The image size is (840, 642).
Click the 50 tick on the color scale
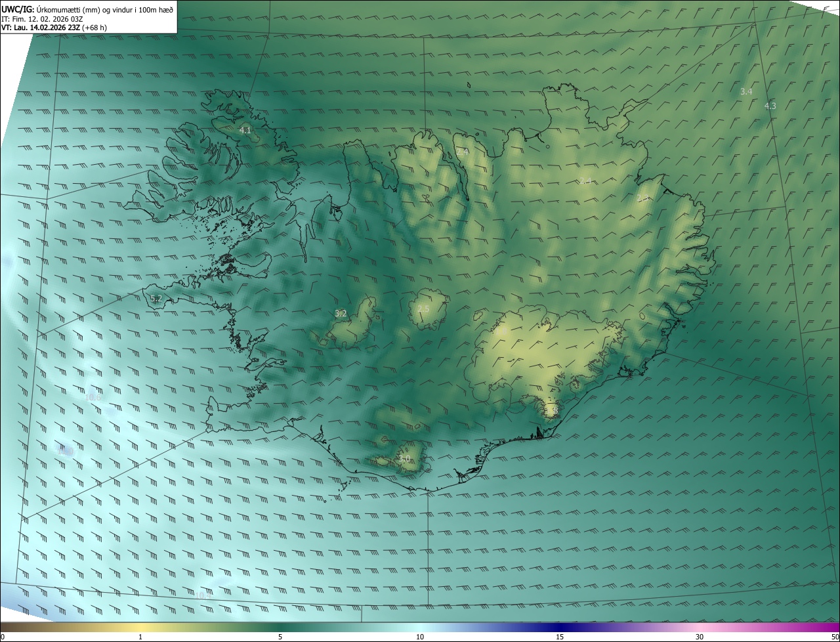pos(834,637)
